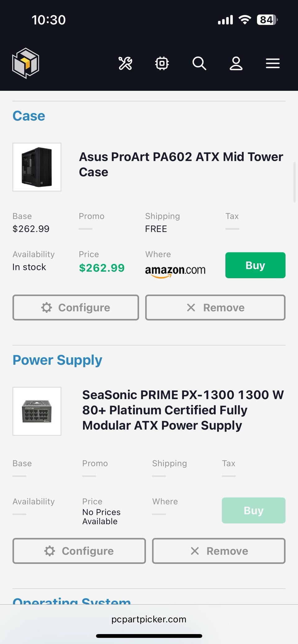Click the green Buy button for case
Screen dimensions: 298x644
[255, 265]
